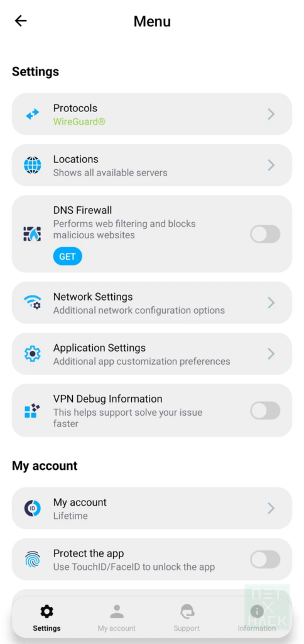Viewport: 304px width, 644px height.
Task: Tap the back arrow icon
Action: coord(21,21)
